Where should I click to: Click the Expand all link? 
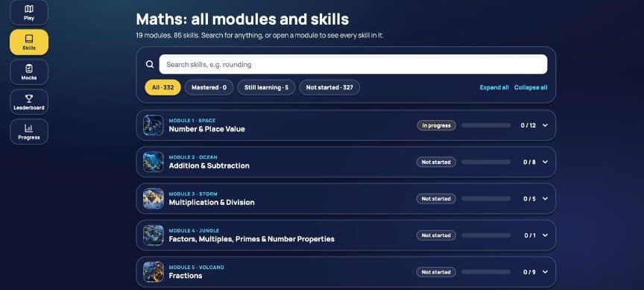click(494, 87)
